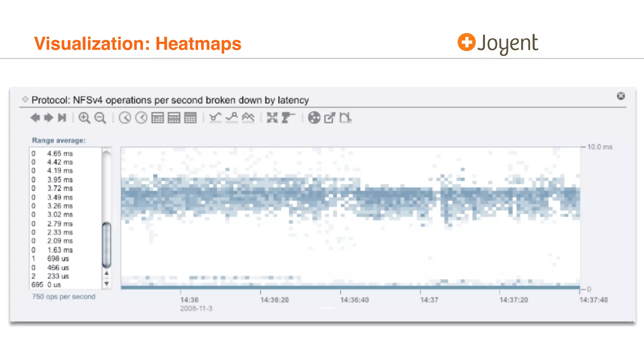
Task: Click the export arrow-out-of-box icon
Action: (x=330, y=118)
